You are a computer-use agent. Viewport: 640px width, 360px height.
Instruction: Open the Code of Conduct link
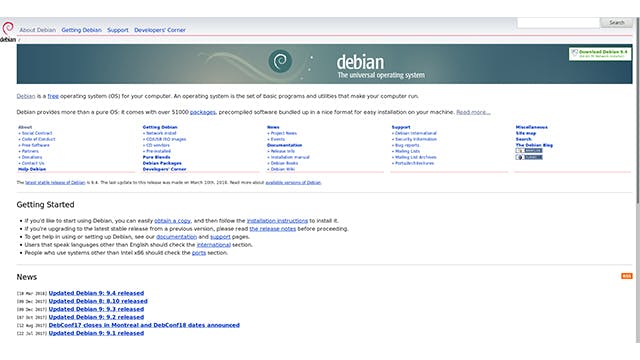[x=38, y=139]
